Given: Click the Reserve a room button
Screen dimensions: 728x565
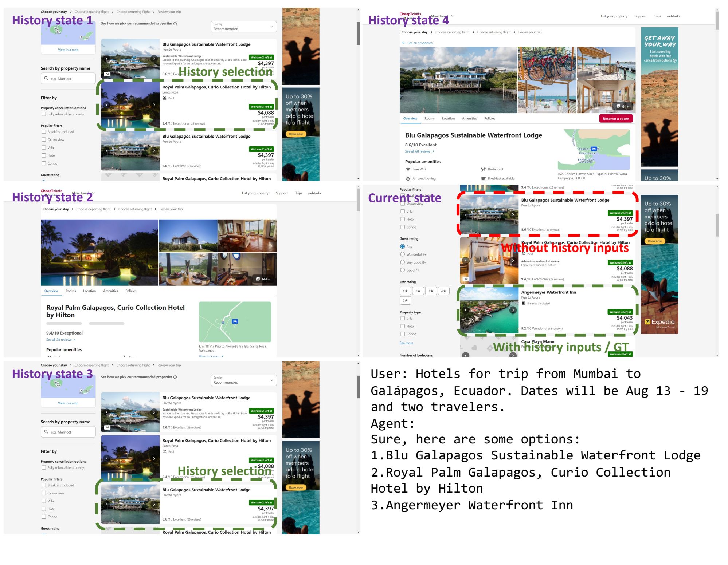Looking at the screenshot, I should click(x=616, y=119).
